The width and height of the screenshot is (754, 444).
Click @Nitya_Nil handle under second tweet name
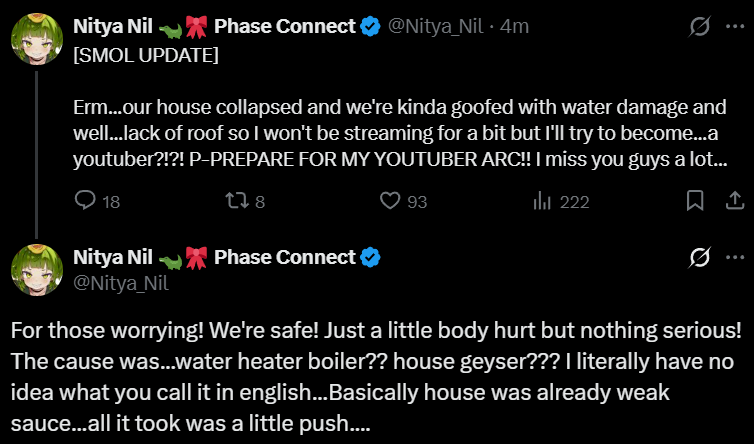(x=121, y=283)
